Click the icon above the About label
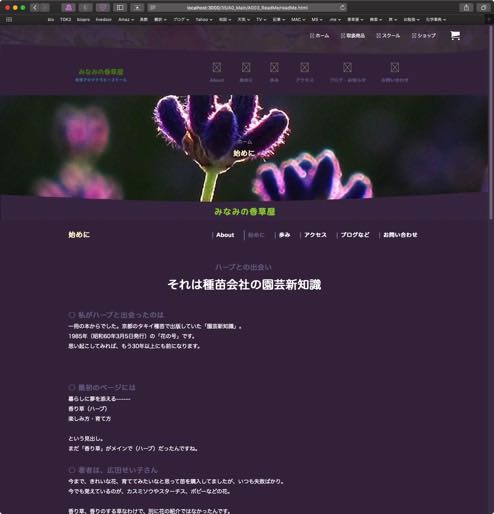 [217, 68]
